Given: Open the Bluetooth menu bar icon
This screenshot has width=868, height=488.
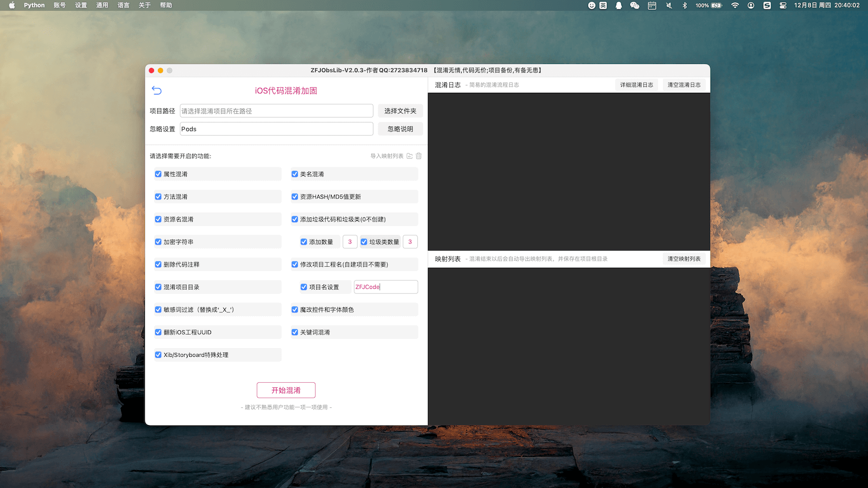Looking at the screenshot, I should pyautogui.click(x=685, y=5).
